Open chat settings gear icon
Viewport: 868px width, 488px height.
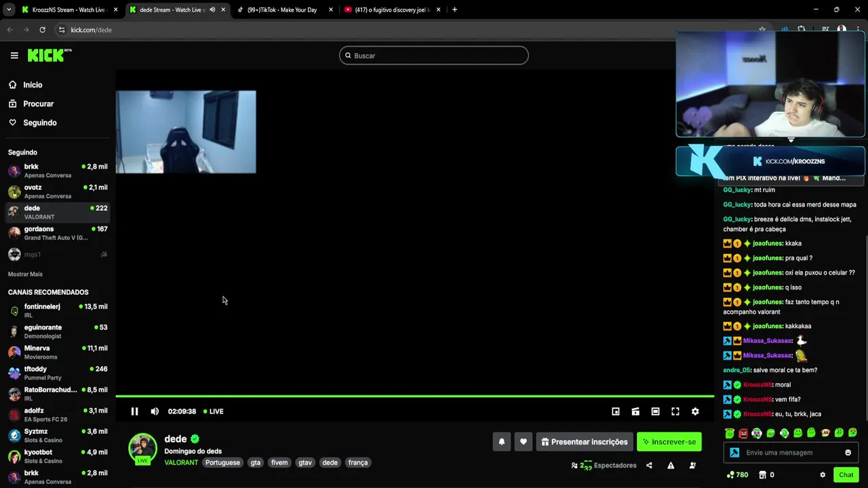point(823,475)
